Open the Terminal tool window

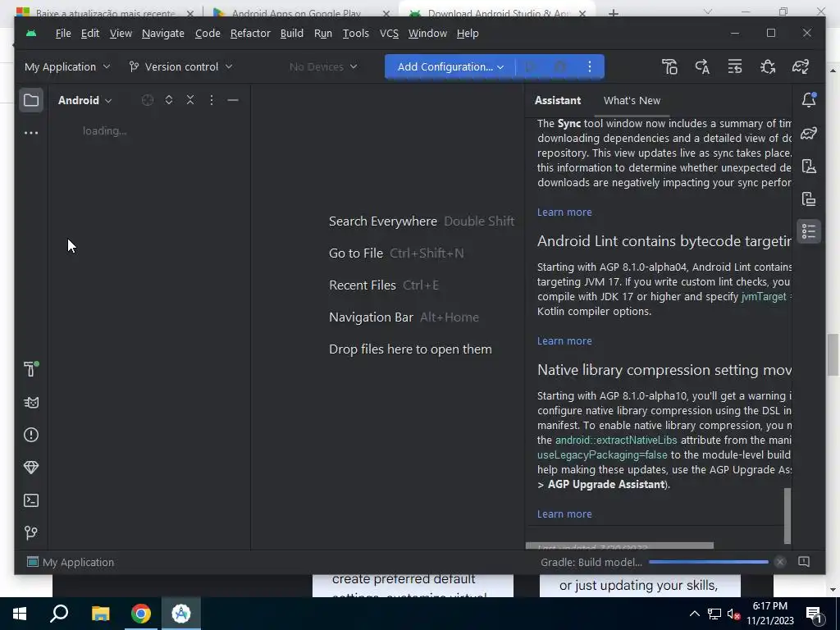31,500
